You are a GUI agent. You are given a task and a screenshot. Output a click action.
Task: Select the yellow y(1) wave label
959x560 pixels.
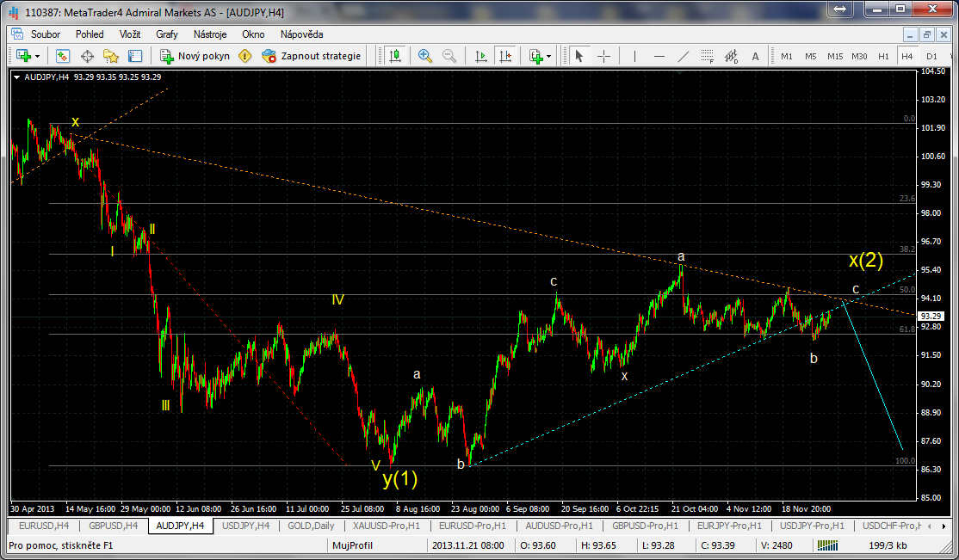400,478
